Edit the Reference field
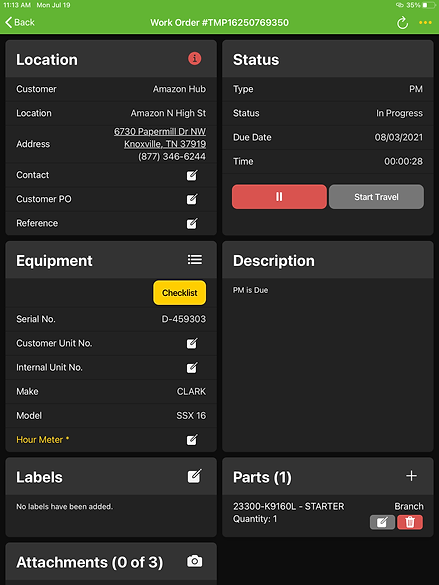Screen dimensions: 439x585 click(192, 223)
